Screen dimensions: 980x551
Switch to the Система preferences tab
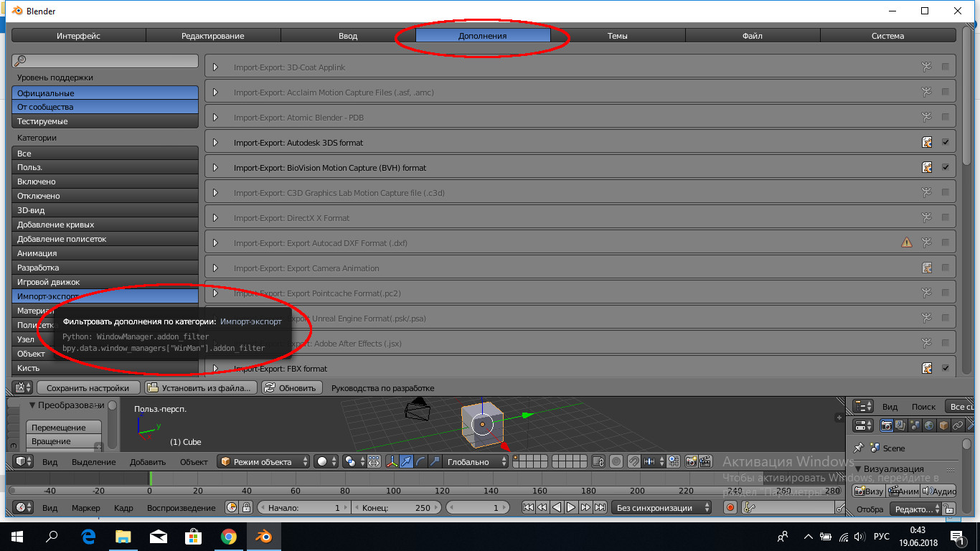coord(888,35)
